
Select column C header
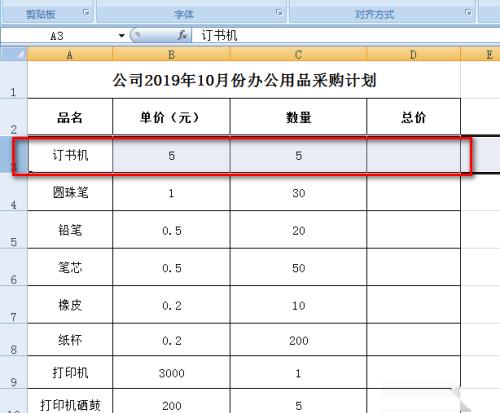point(298,54)
